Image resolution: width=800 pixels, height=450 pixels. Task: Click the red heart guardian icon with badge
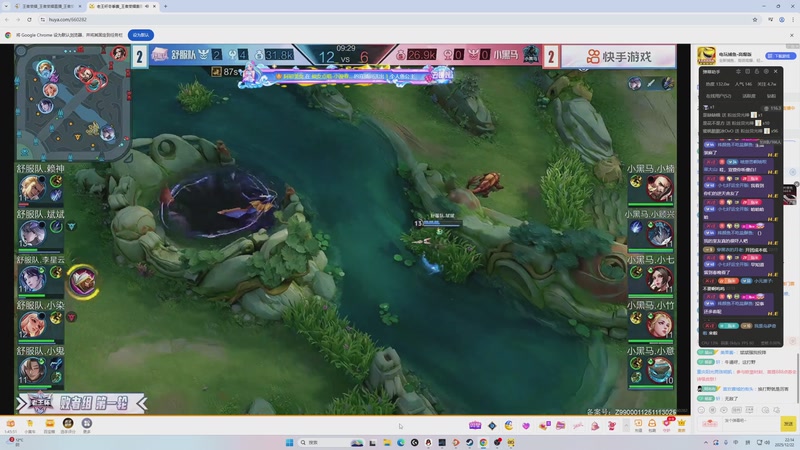[x=667, y=423]
